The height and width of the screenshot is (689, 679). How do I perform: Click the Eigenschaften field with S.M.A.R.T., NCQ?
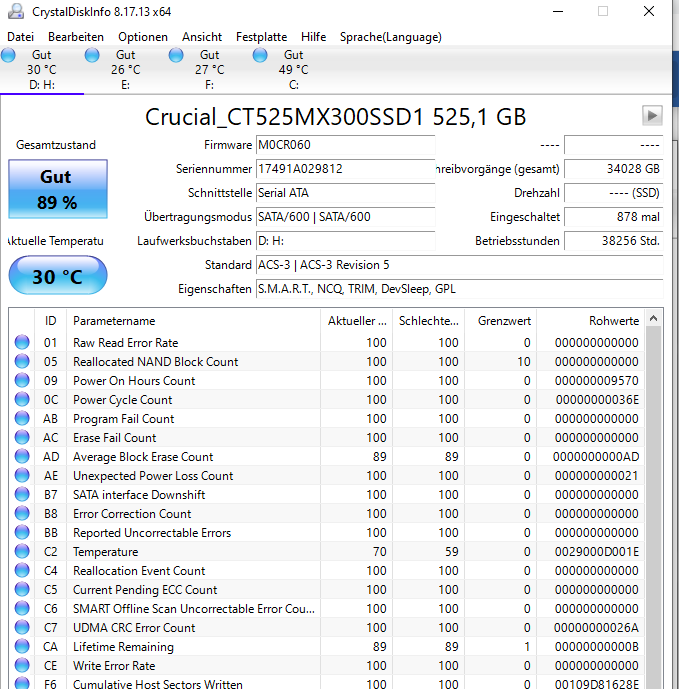pos(459,289)
